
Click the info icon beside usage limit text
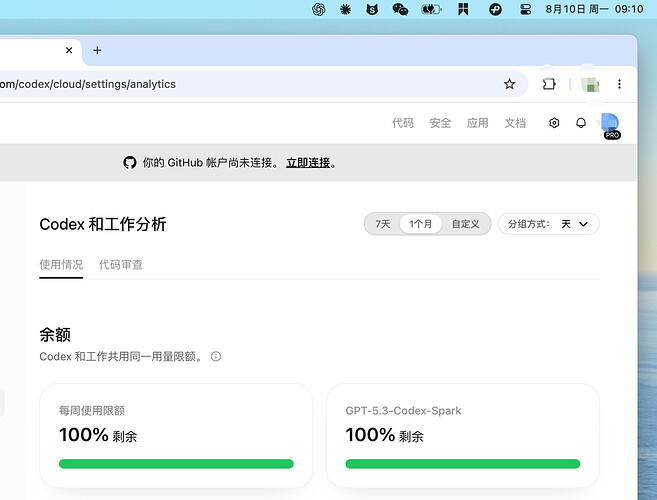216,357
